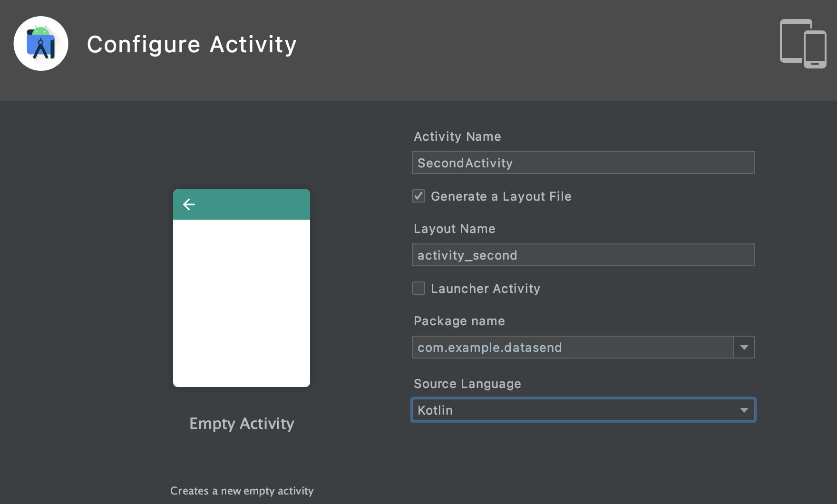Click the Activity Name field containing SecondActivity
The width and height of the screenshot is (837, 504).
pos(583,163)
